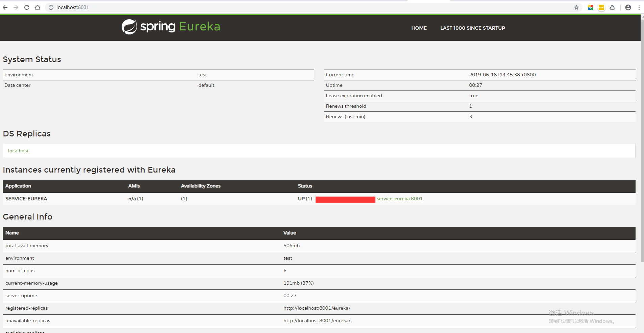Select the SERVICE-EUREKA application cell
This screenshot has width=644, height=333.
(x=26, y=199)
